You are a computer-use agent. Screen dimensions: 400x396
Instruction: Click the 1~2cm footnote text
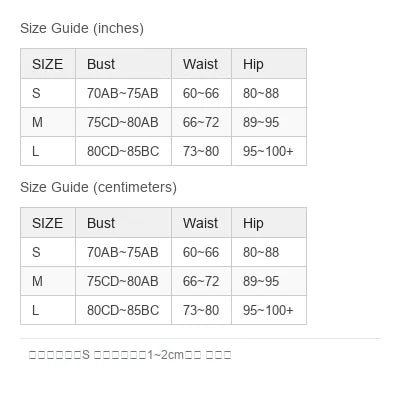click(166, 355)
